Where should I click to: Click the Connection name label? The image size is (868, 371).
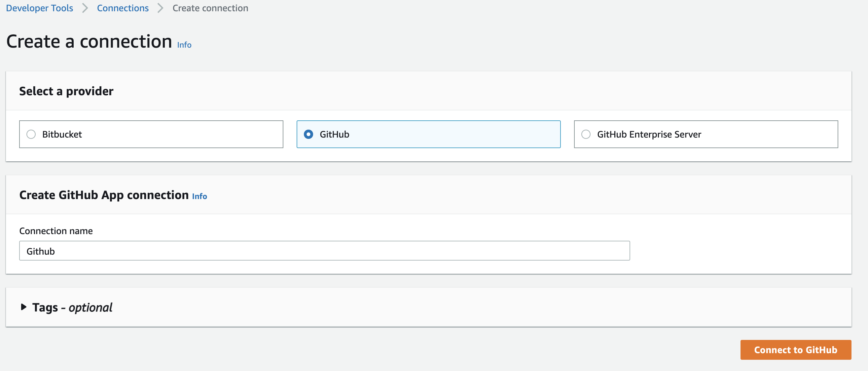[x=56, y=231]
